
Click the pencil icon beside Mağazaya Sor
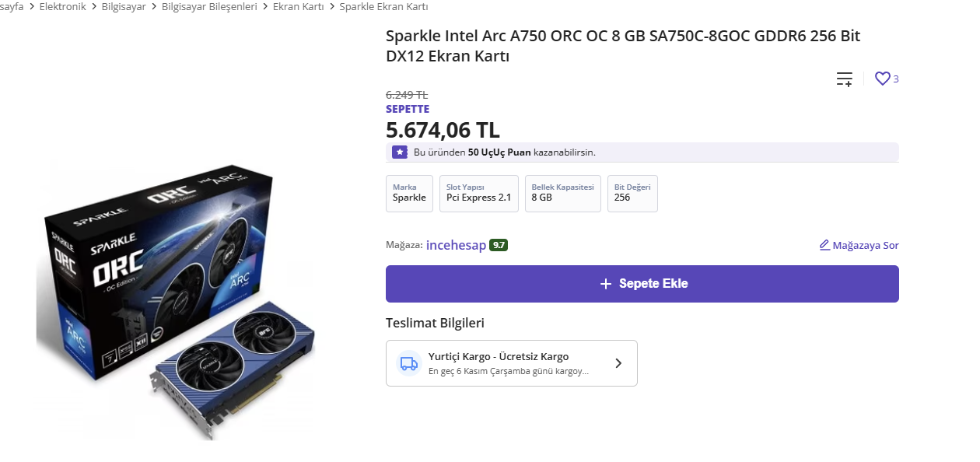click(824, 245)
